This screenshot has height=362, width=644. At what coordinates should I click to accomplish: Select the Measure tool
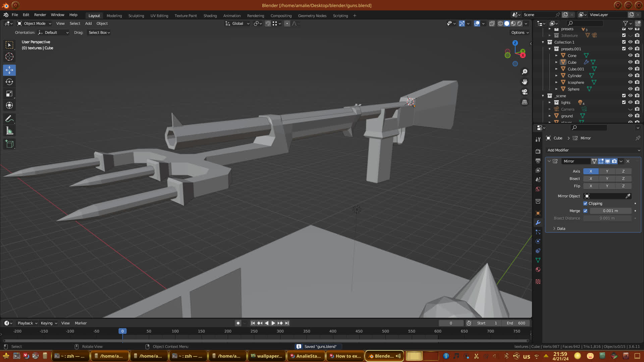pyautogui.click(x=9, y=131)
